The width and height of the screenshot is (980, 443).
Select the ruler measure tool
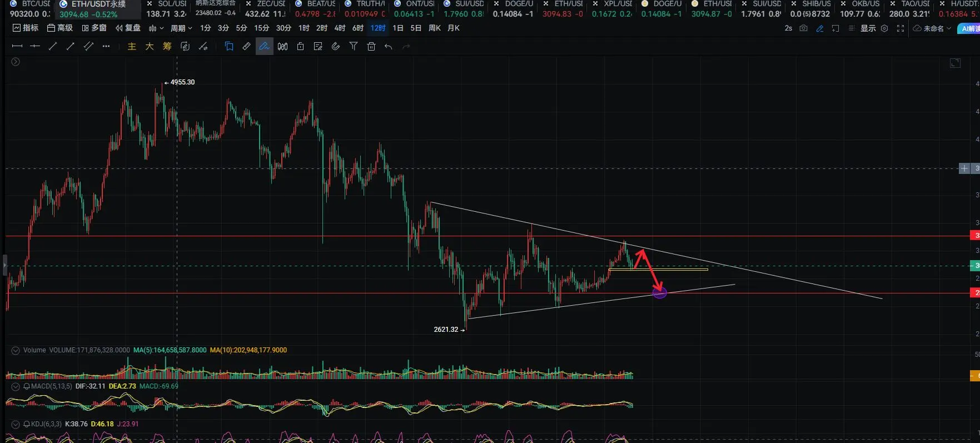(x=246, y=47)
